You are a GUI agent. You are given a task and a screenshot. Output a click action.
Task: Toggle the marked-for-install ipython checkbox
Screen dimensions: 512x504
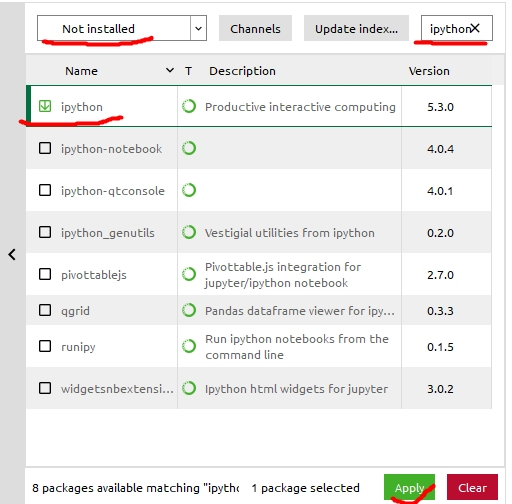(x=45, y=106)
